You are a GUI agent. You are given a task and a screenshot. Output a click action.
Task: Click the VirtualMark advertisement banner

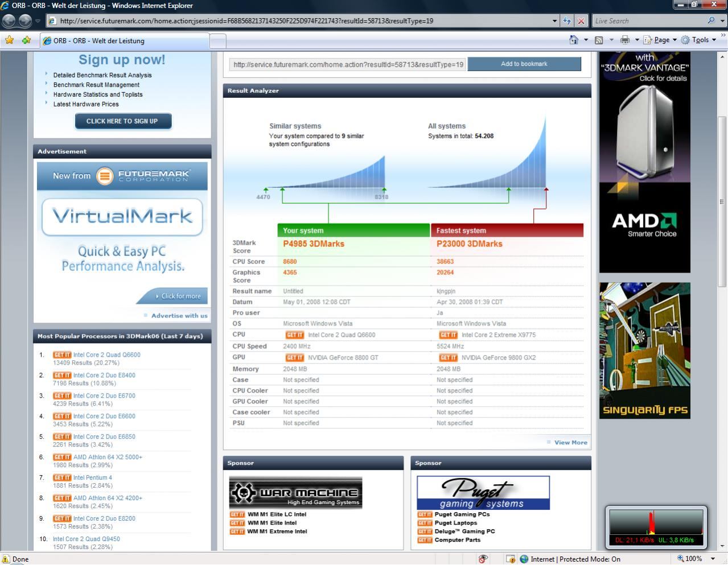click(122, 233)
